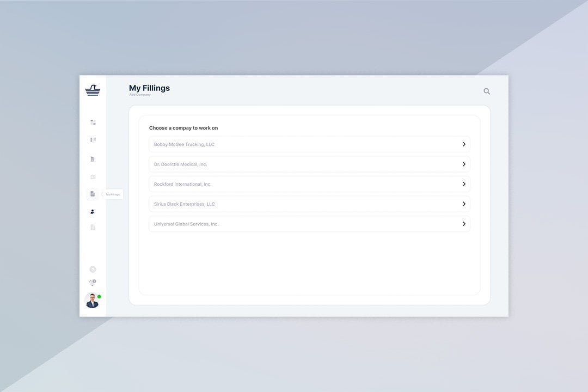Click the green online status indicator
588x392 pixels.
point(99,296)
